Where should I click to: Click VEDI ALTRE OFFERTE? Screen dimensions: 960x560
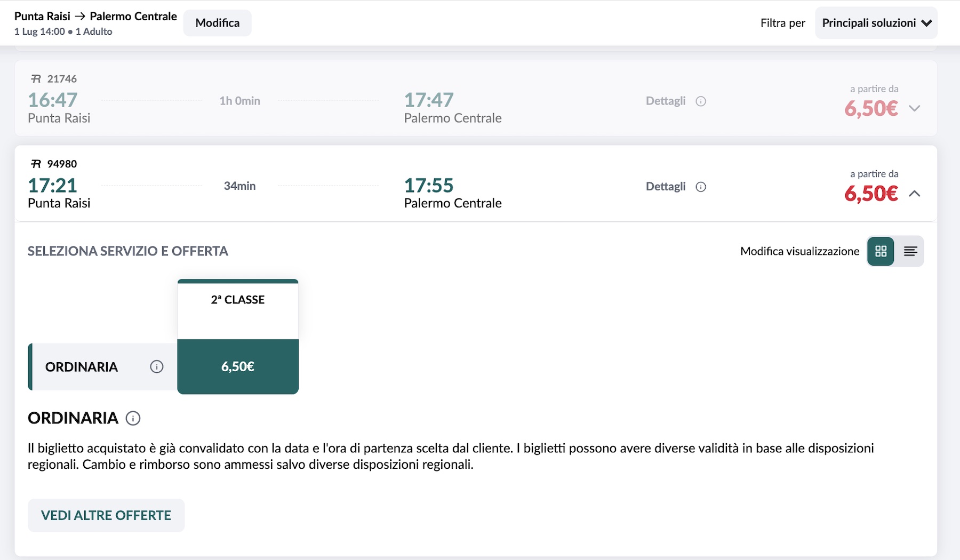click(x=106, y=515)
